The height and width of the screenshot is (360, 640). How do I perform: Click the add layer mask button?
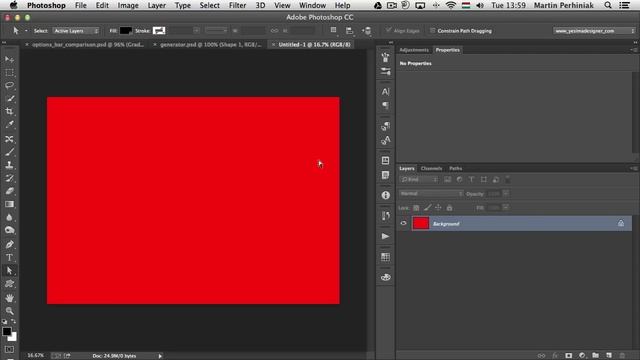pos(569,356)
